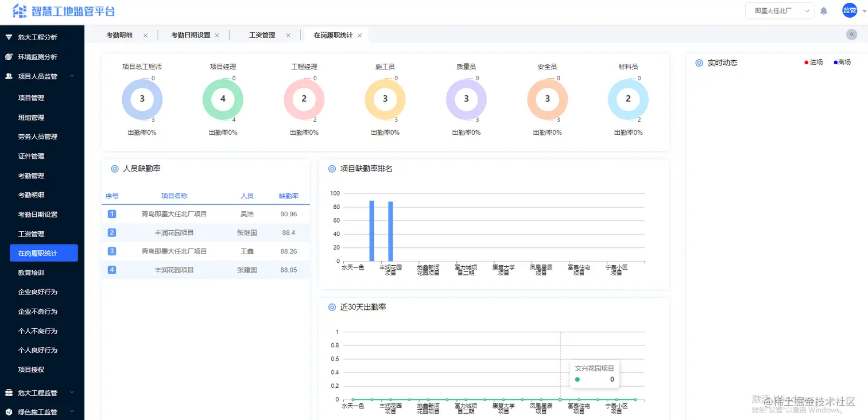This screenshot has height=420, width=868.
Task: Click the 项目缺勤率排名 panel title icon
Action: [331, 168]
